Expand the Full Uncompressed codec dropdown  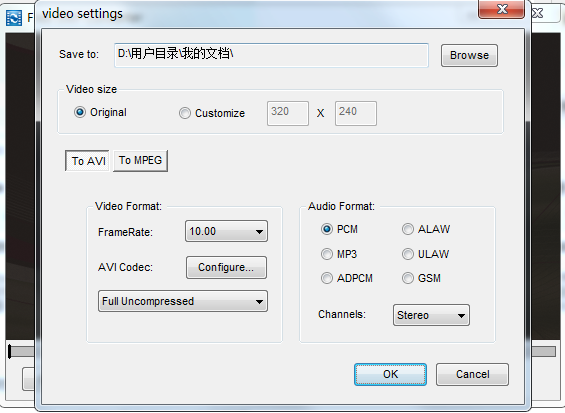pyautogui.click(x=183, y=301)
